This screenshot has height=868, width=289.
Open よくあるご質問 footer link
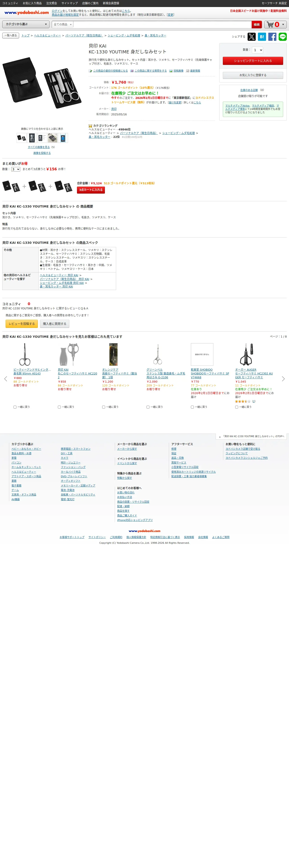pyautogui.click(x=221, y=537)
